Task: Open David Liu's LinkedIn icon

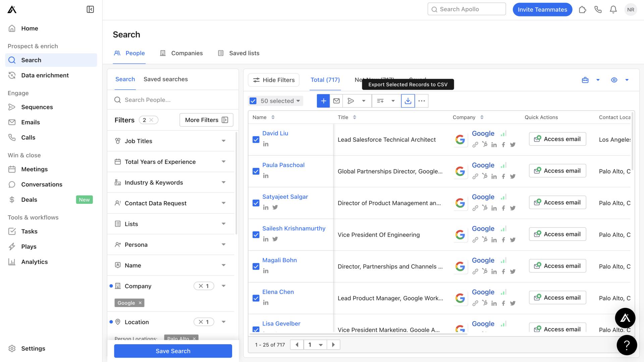Action: click(x=266, y=144)
